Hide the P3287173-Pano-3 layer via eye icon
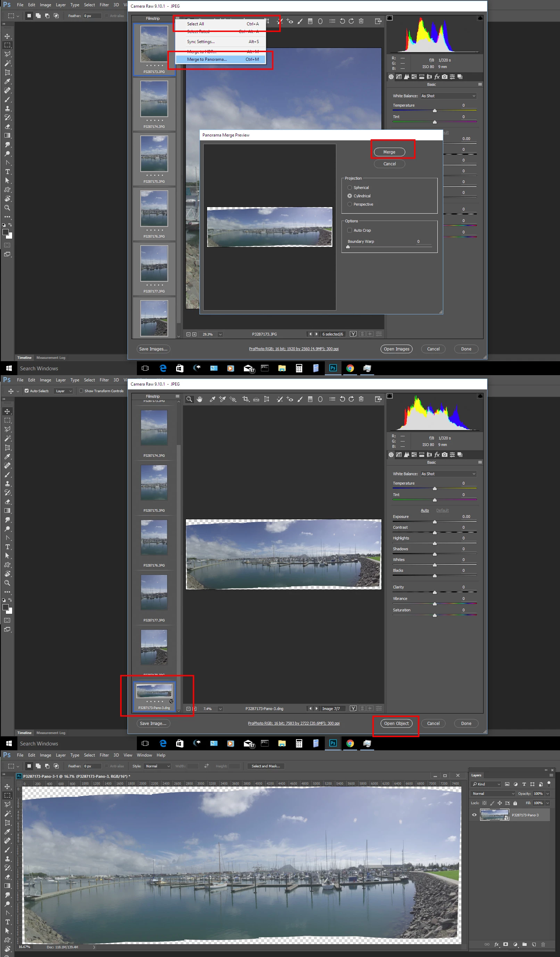This screenshot has height=957, width=560. [474, 815]
